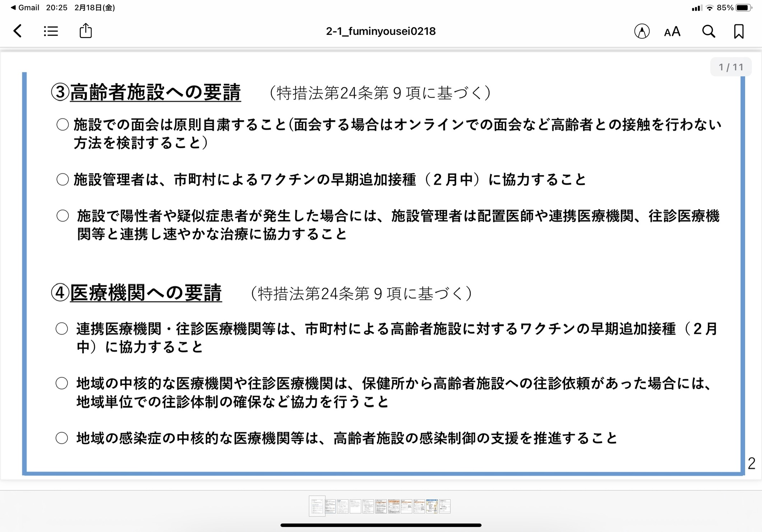Tap the 1 / 11 page indicator
This screenshot has width=762, height=532.
pos(730,67)
